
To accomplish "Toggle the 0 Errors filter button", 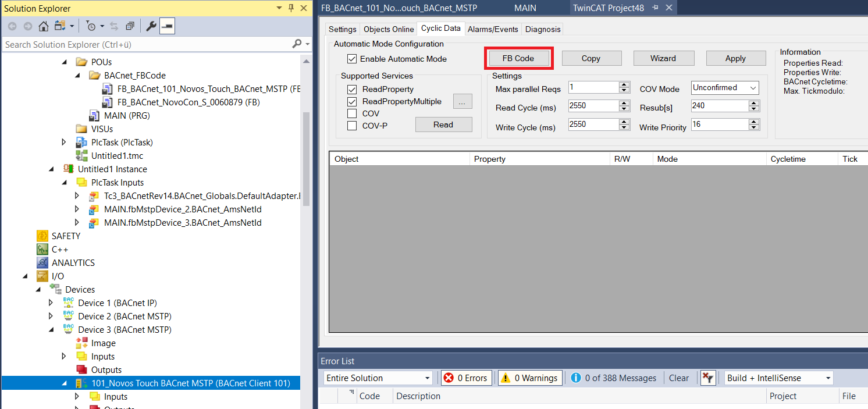I will (x=467, y=378).
